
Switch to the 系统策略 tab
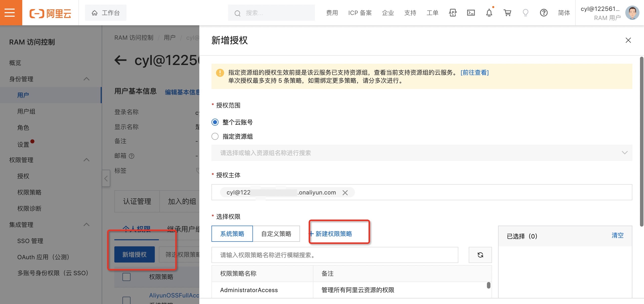232,234
